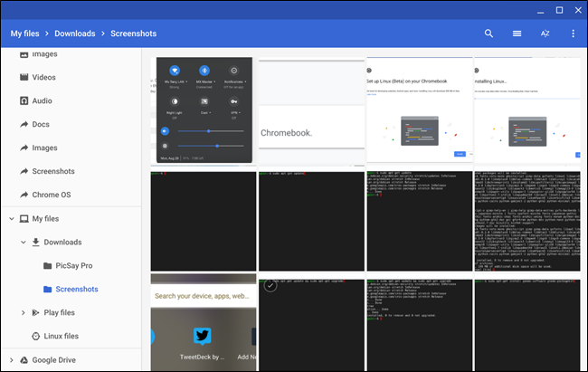Expand the Google Drive section
Image resolution: width=588 pixels, height=372 pixels.
pyautogui.click(x=10, y=360)
